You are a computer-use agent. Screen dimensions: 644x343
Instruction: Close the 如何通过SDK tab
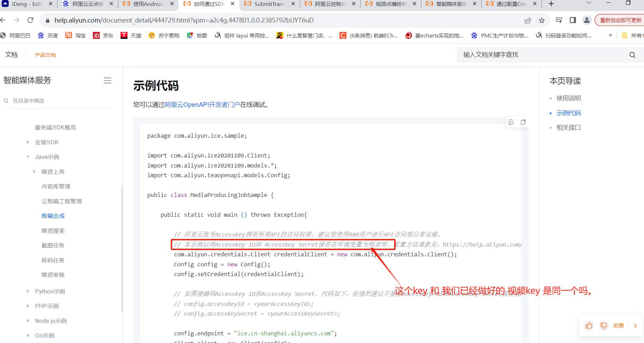point(232,4)
